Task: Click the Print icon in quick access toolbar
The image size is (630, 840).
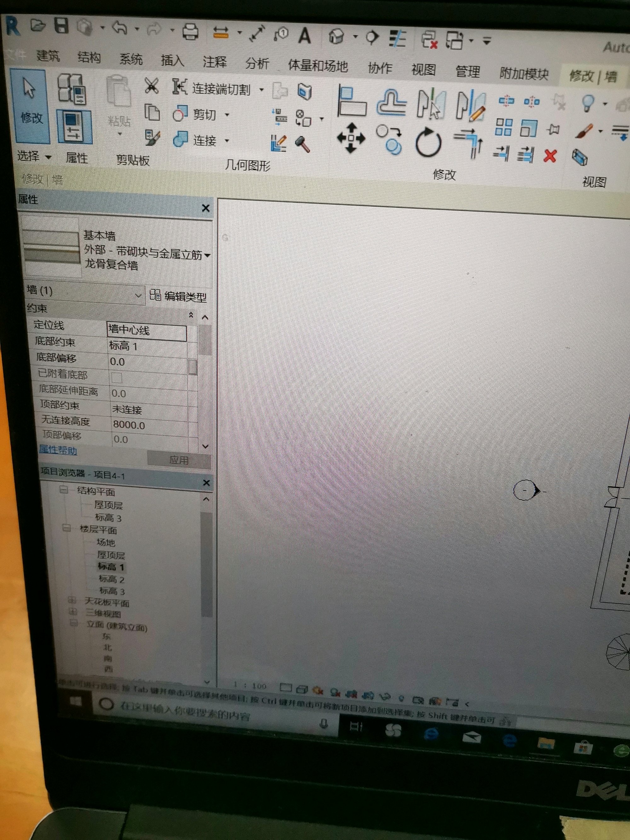Action: (x=190, y=32)
